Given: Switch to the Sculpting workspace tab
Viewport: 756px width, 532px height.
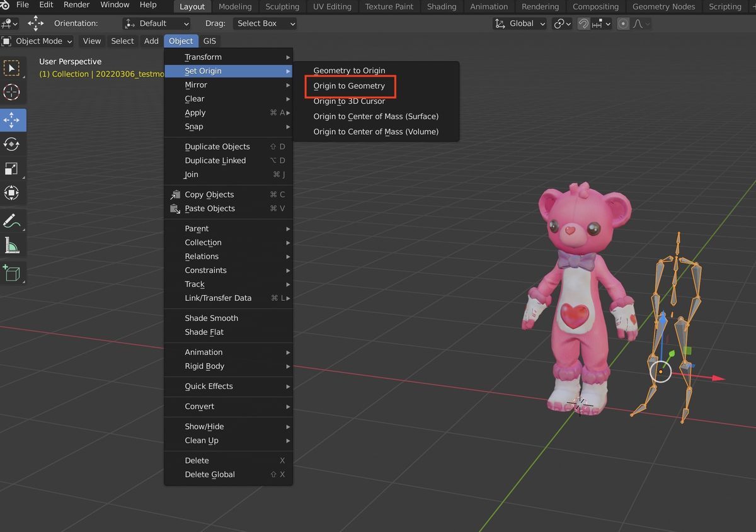Looking at the screenshot, I should pyautogui.click(x=282, y=7).
